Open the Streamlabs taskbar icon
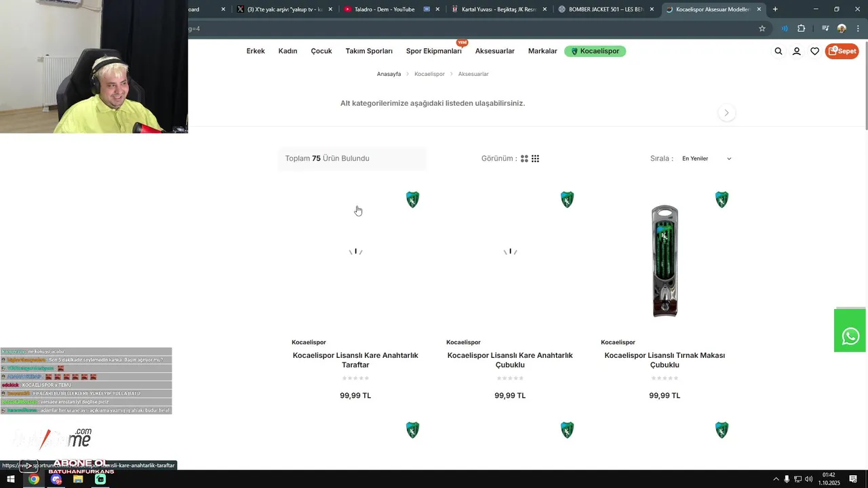Image resolution: width=868 pixels, height=488 pixels. click(100, 479)
